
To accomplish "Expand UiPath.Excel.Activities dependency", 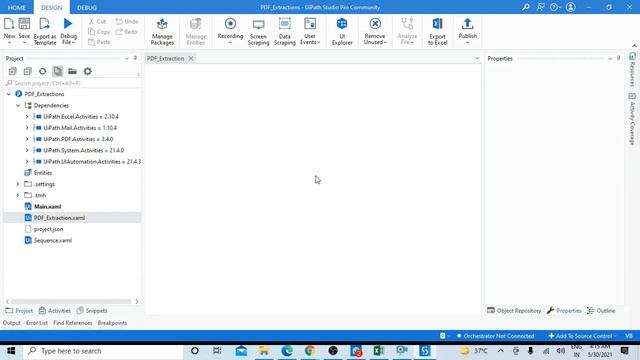I will [x=27, y=117].
